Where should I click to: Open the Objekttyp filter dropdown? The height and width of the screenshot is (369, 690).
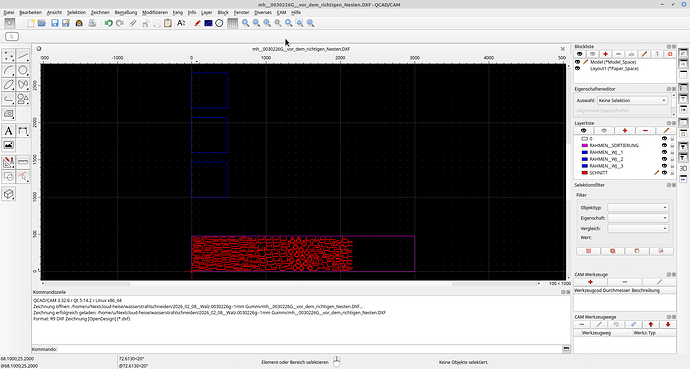tap(638, 208)
